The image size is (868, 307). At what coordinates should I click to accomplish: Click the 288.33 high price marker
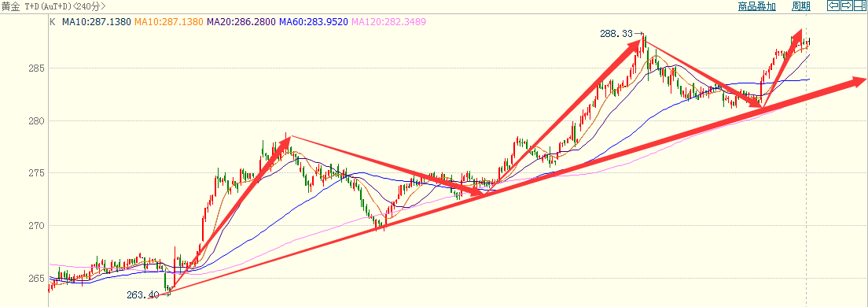616,34
